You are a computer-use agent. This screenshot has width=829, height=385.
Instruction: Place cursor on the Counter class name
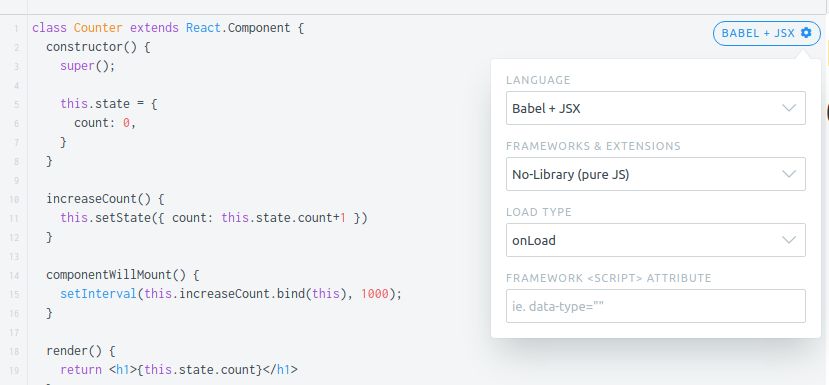pyautogui.click(x=98, y=28)
